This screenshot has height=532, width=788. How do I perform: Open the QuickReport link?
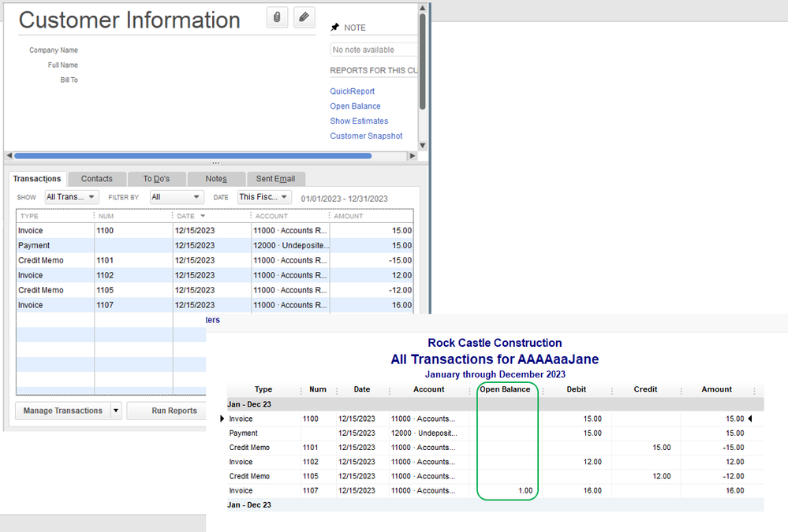pos(352,91)
